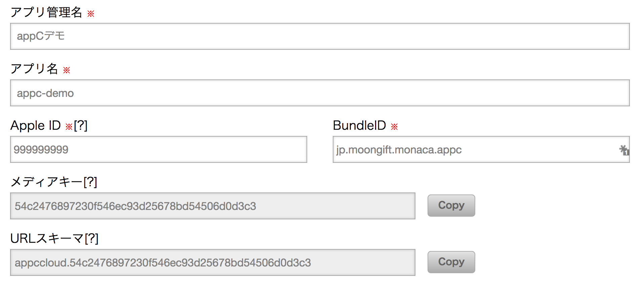Viewport: 644px width, 288px height.
Task: Click the Apple ID label text
Action: (x=36, y=125)
